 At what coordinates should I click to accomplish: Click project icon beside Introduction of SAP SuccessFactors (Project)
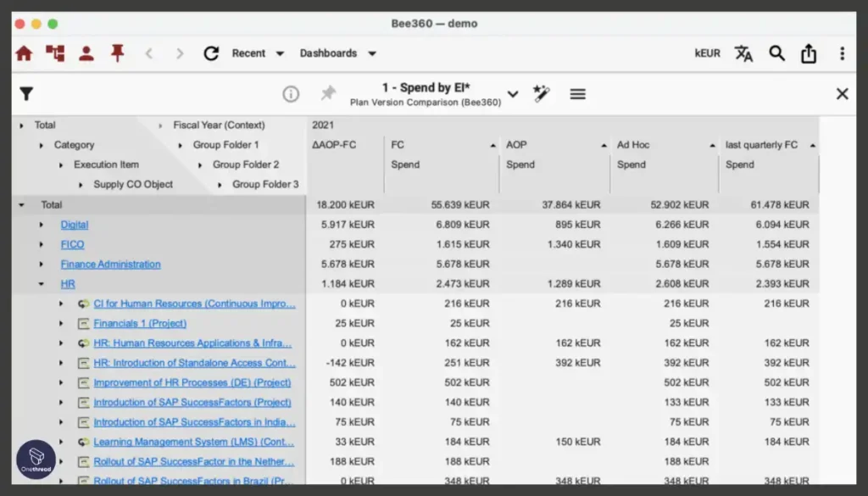coord(84,403)
